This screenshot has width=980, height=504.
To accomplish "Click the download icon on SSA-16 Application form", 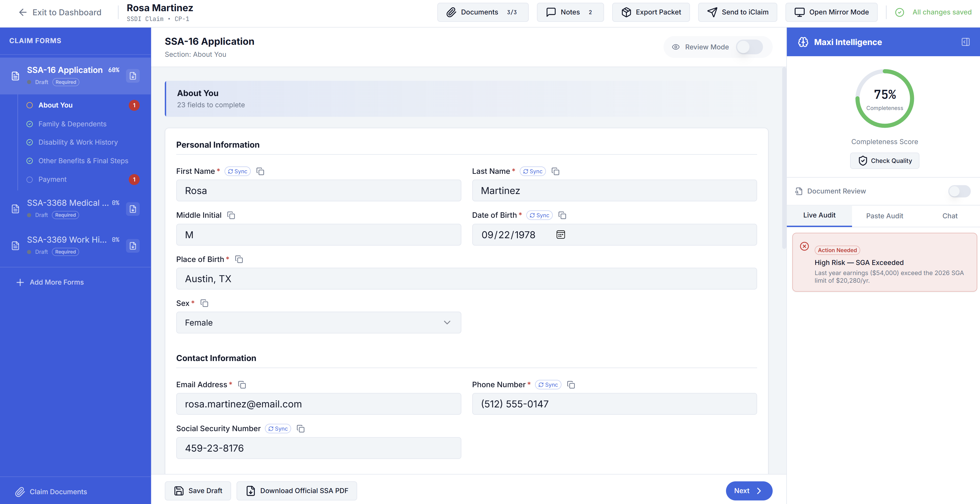I will click(x=133, y=76).
